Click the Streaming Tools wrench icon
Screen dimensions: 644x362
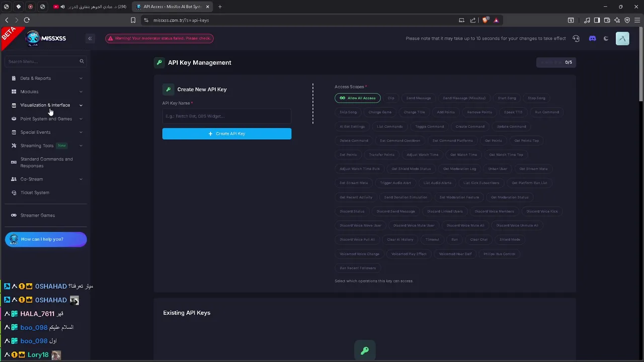tap(14, 146)
